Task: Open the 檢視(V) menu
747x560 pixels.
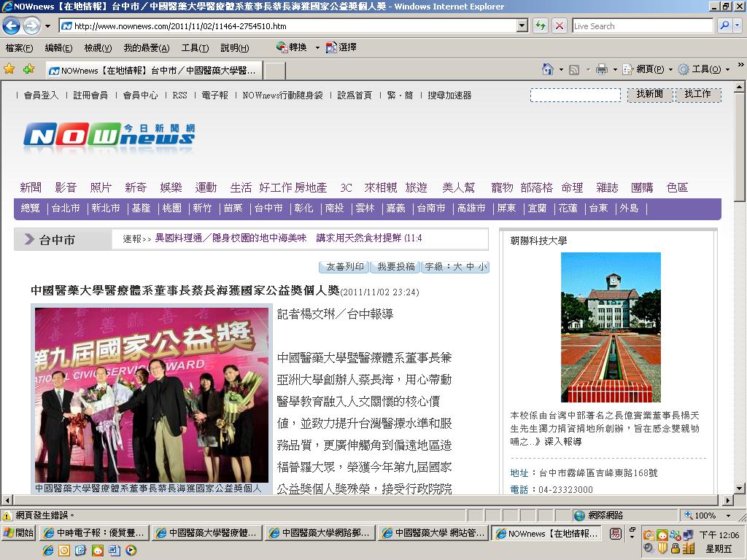Action: (98, 47)
